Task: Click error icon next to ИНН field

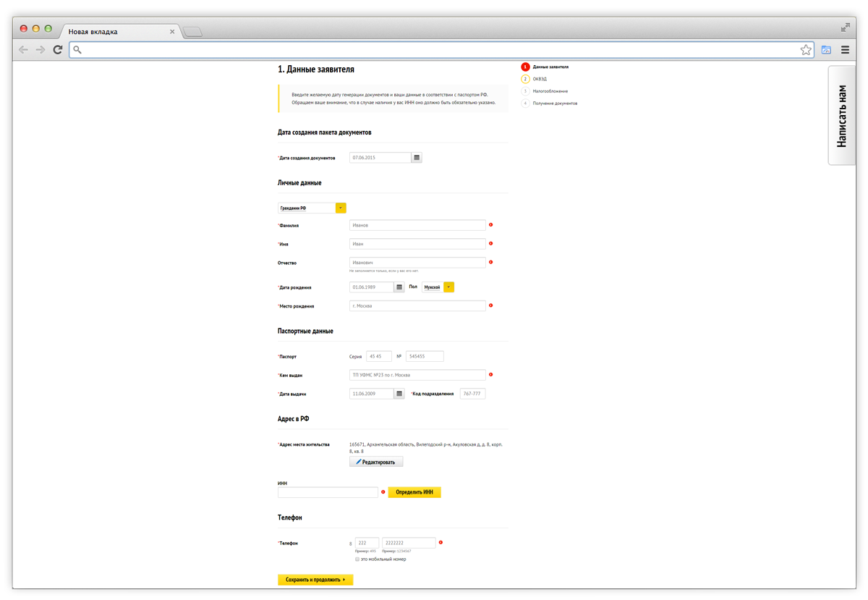Action: (383, 492)
